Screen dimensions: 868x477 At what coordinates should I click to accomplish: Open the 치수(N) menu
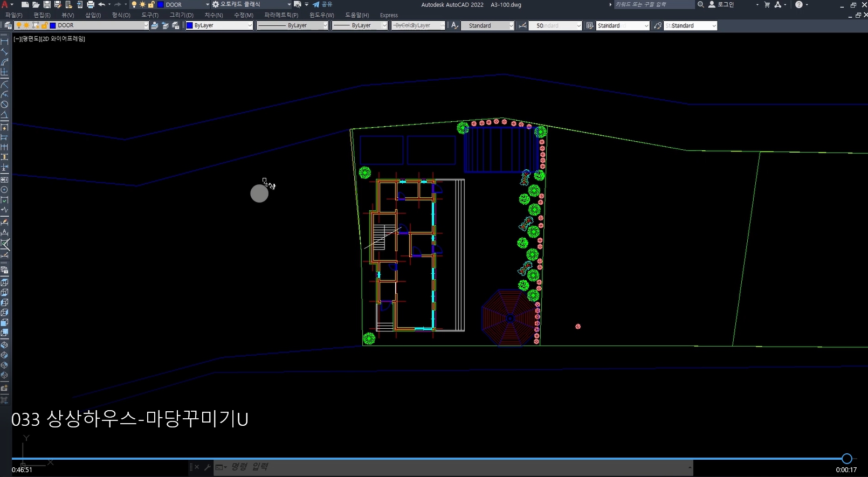click(x=213, y=15)
